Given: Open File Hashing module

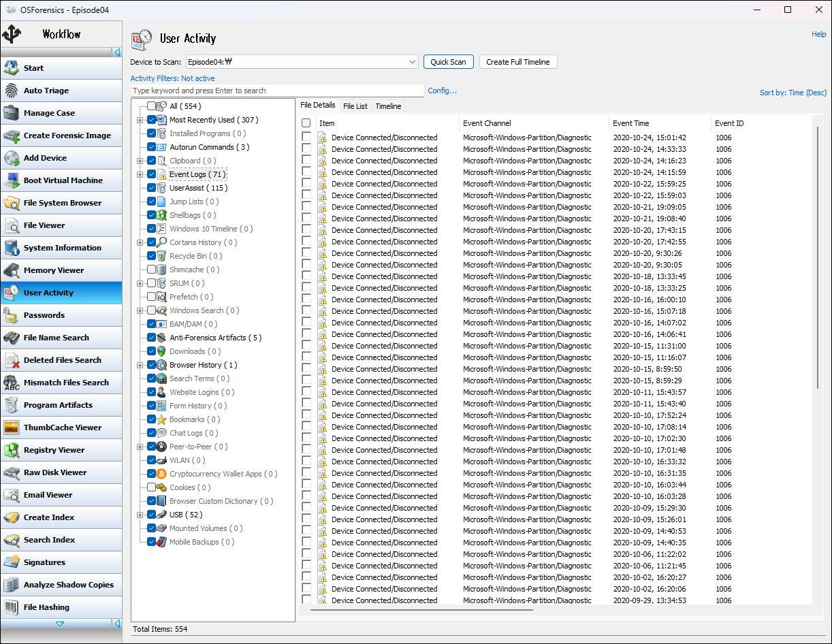Looking at the screenshot, I should (x=61, y=607).
